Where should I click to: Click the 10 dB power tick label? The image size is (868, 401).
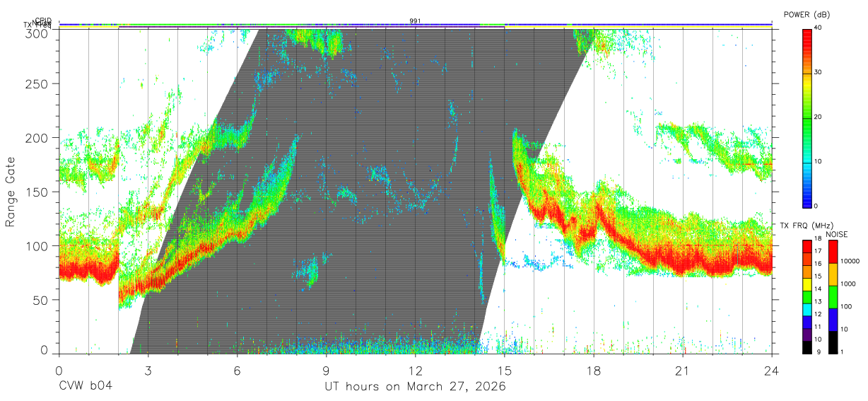pos(819,161)
